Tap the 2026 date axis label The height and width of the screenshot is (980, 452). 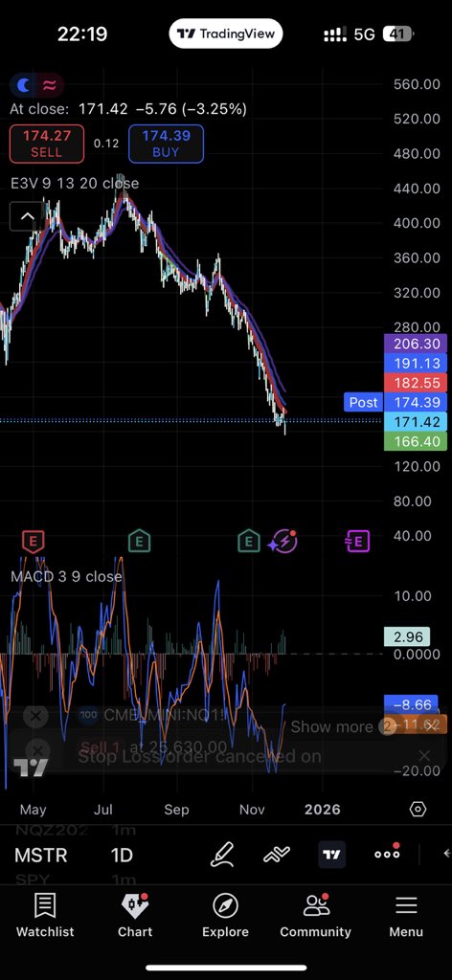(323, 810)
